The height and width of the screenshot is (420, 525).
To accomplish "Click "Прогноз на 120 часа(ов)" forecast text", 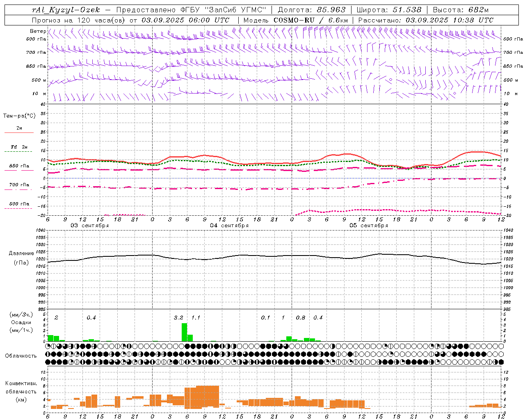I will (78, 20).
